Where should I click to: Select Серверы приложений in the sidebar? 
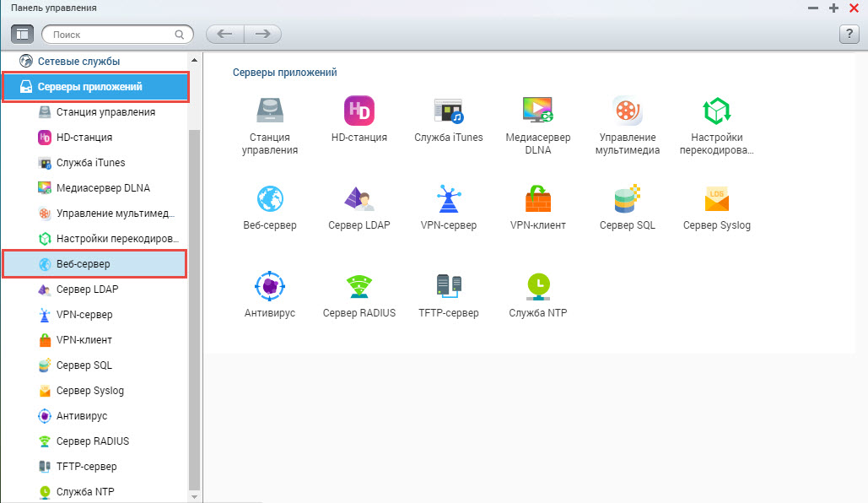[x=96, y=87]
